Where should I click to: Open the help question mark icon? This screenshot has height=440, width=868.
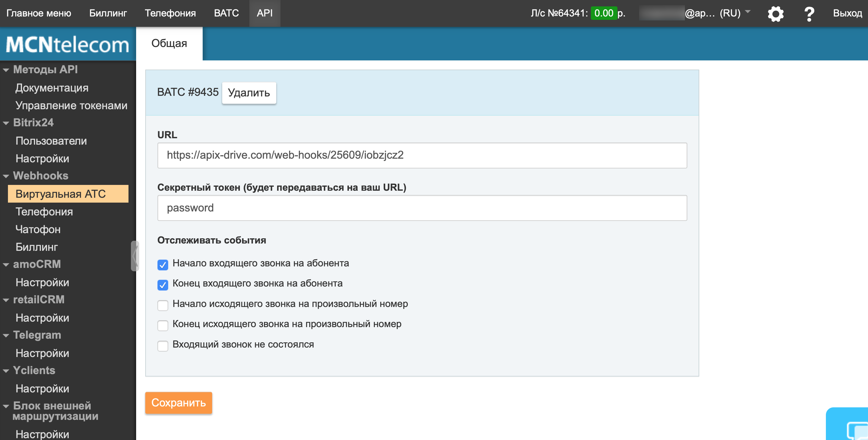809,14
